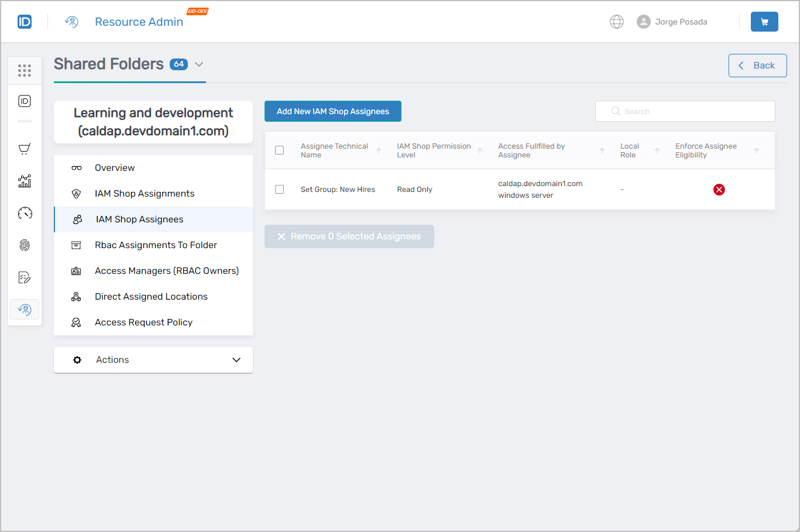Viewport: 800px width, 532px height.
Task: Check the Set Group: New Hires row checkbox
Action: [279, 189]
